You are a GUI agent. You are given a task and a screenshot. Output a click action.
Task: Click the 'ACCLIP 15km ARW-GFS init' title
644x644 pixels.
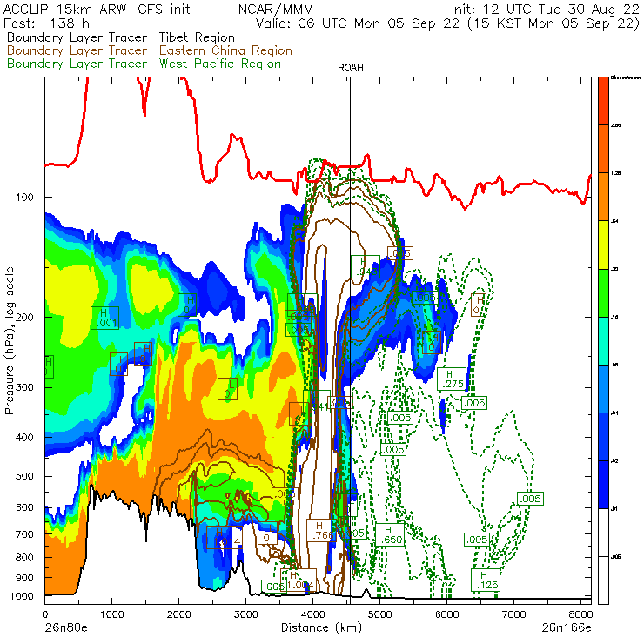[x=97, y=9]
